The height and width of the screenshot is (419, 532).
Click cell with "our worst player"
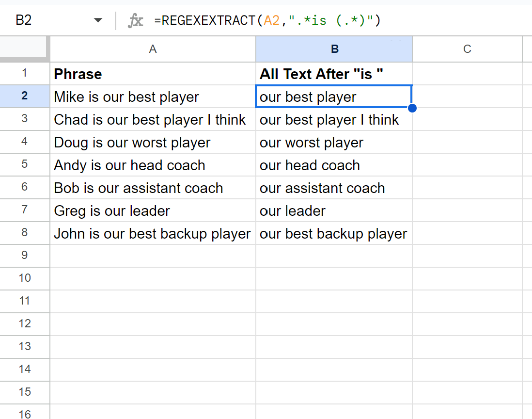click(x=334, y=143)
